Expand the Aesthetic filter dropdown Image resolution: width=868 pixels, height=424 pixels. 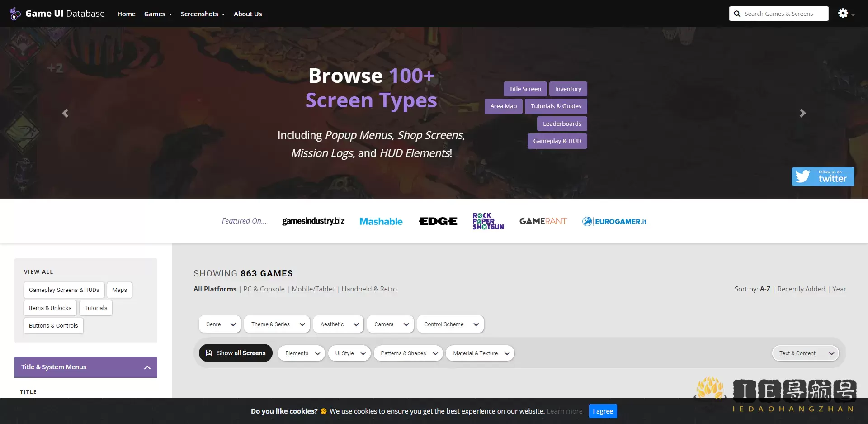click(x=338, y=324)
